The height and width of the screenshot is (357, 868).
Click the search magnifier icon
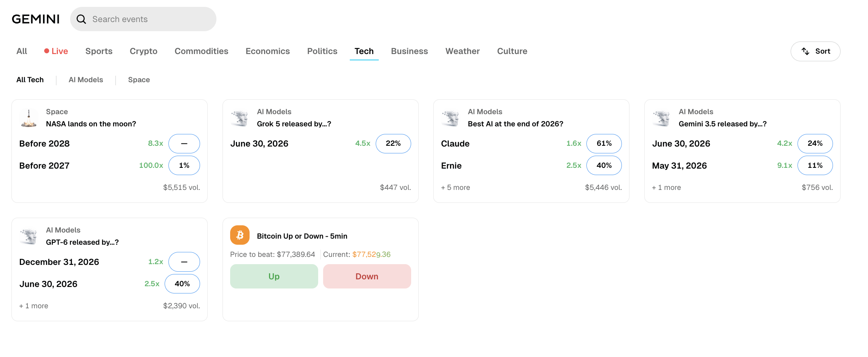(x=81, y=19)
